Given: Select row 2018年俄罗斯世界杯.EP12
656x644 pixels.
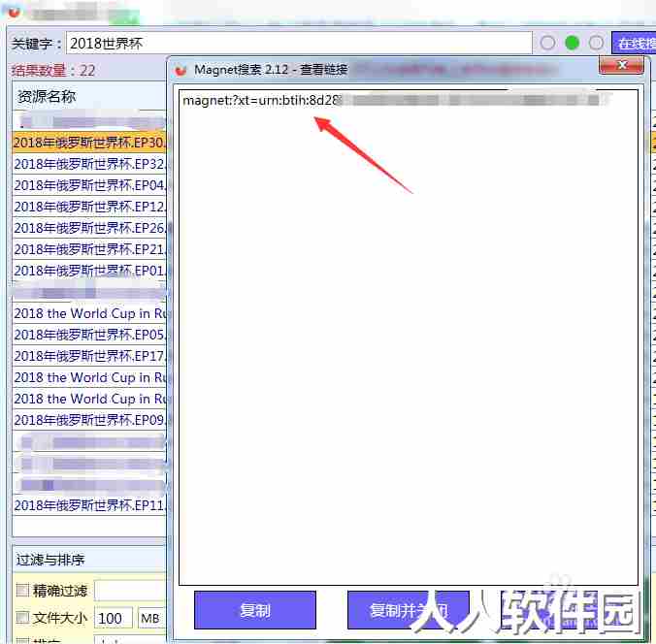Looking at the screenshot, I should pyautogui.click(x=89, y=207).
